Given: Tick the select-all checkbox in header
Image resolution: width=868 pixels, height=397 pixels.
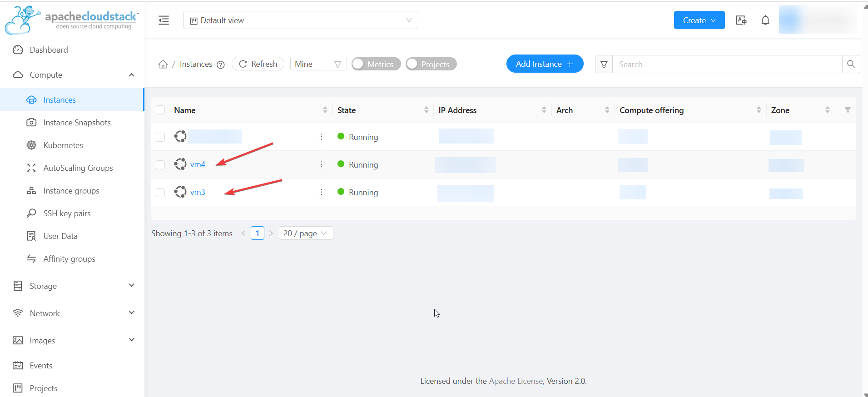Looking at the screenshot, I should pyautogui.click(x=160, y=110).
